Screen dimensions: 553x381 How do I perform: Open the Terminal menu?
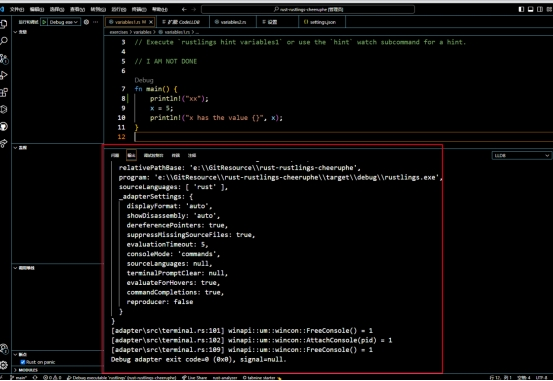coord(139,9)
